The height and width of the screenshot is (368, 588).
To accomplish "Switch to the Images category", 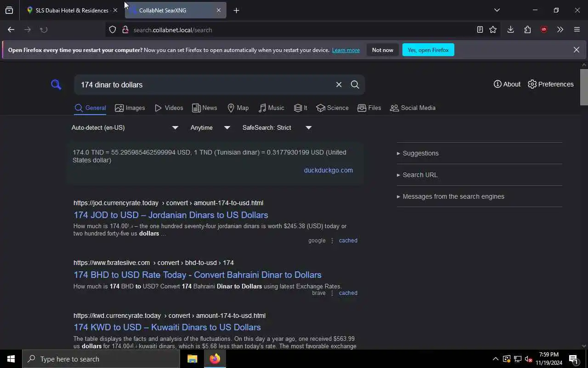I will [x=130, y=108].
